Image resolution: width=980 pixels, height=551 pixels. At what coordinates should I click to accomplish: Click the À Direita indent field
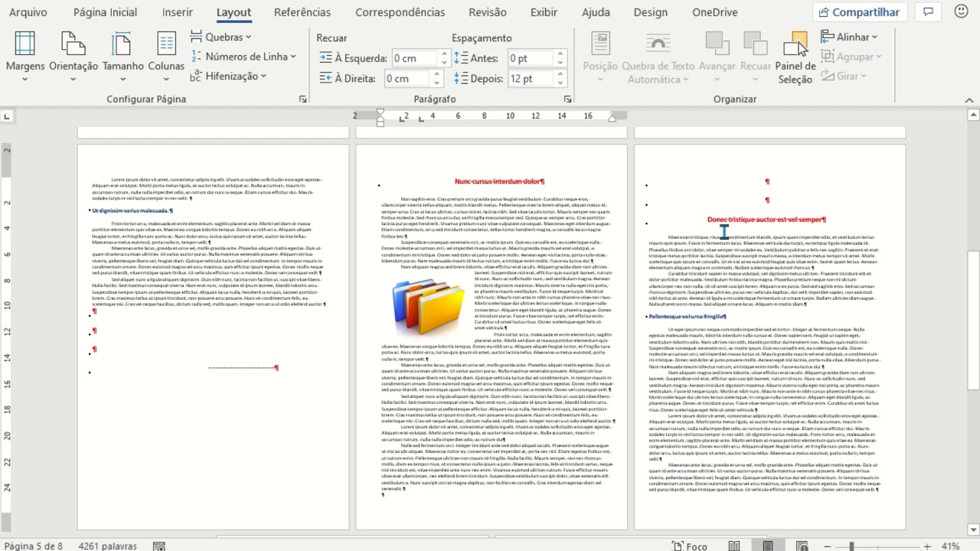click(x=407, y=78)
